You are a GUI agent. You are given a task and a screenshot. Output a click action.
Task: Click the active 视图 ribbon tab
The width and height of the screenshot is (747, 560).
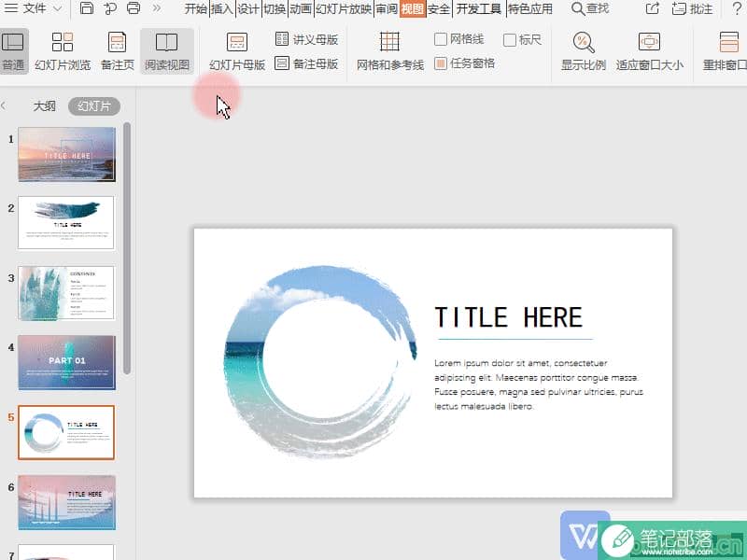point(413,8)
